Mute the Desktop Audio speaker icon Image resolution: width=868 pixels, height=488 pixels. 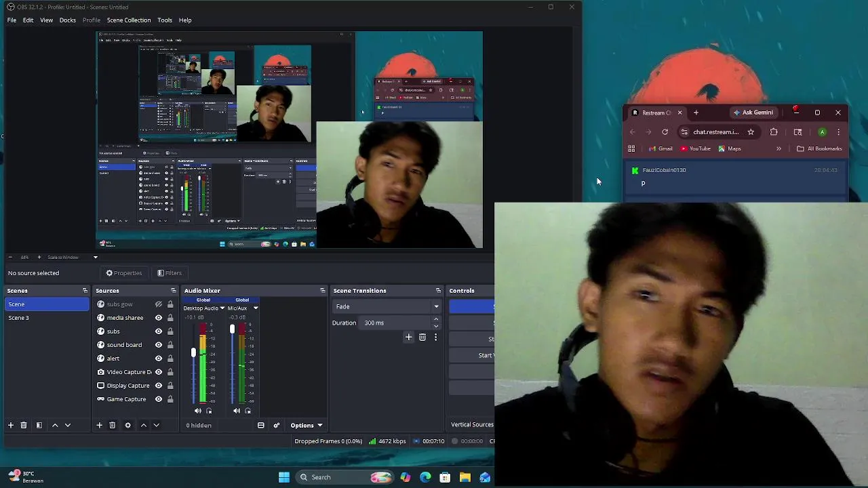coord(198,411)
